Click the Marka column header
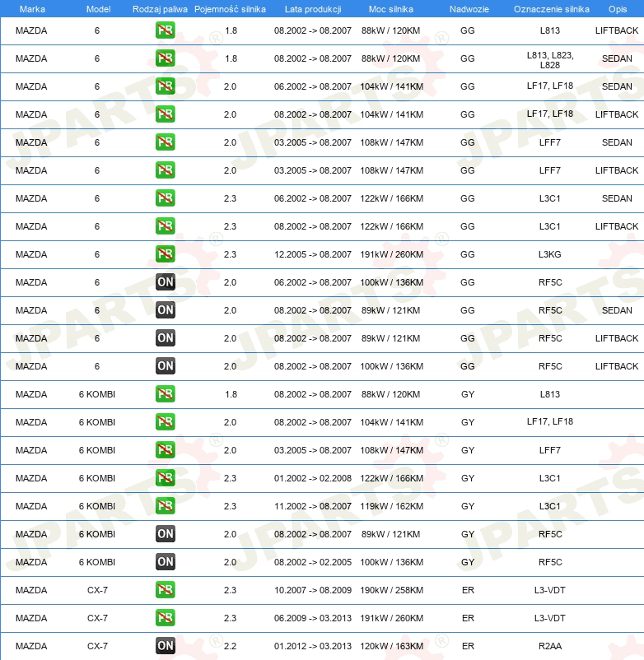This screenshot has width=644, height=660. [x=32, y=9]
